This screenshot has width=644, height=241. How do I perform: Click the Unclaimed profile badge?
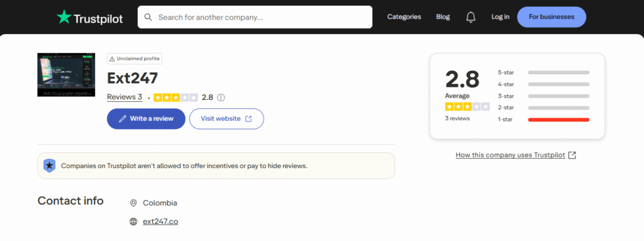(135, 59)
